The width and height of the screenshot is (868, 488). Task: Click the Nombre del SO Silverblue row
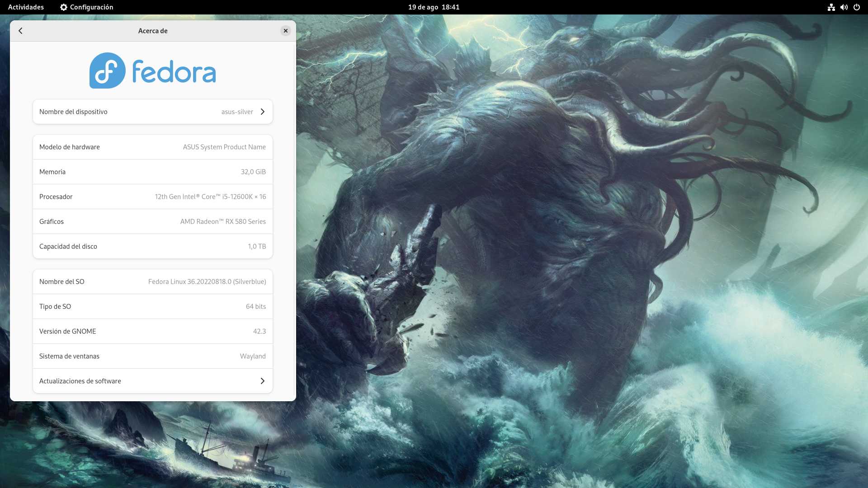152,282
